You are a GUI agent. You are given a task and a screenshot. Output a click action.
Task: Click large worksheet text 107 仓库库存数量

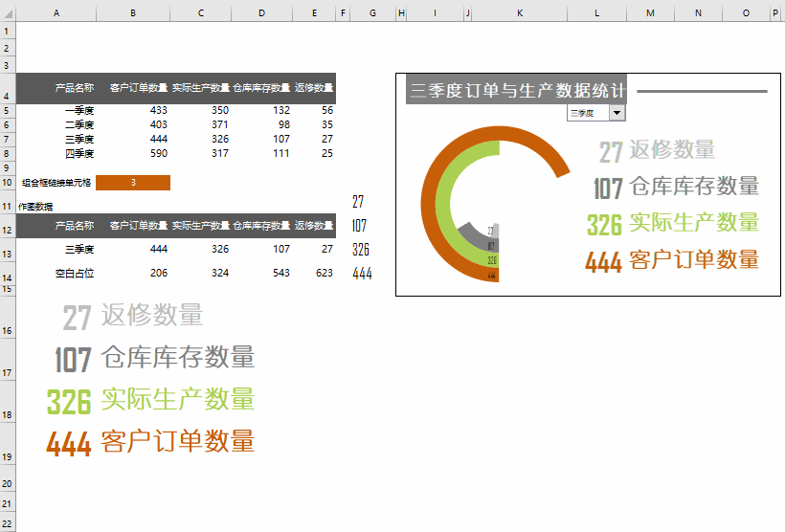coord(155,359)
